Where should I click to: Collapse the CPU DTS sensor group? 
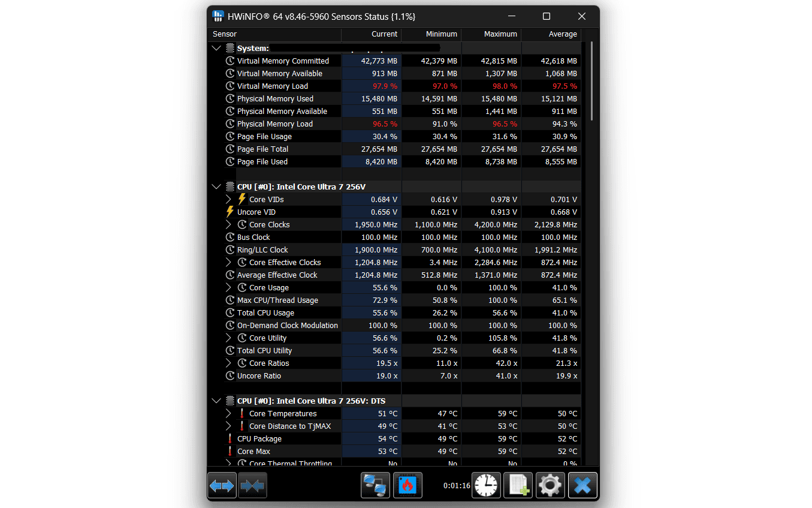[x=216, y=401]
